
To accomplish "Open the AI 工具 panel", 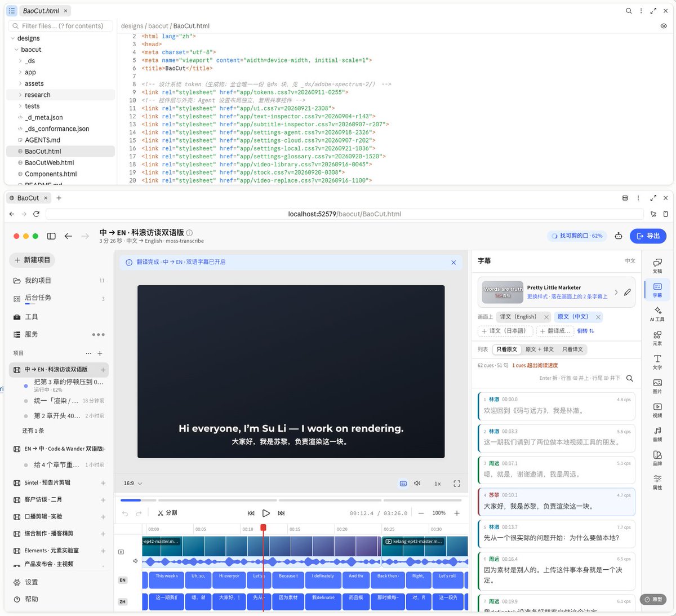I will tap(657, 314).
